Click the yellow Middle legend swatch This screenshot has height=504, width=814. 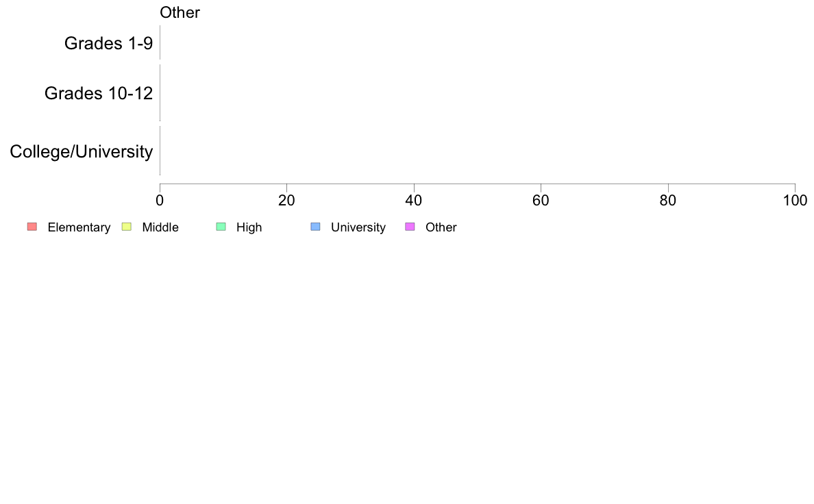(x=127, y=227)
